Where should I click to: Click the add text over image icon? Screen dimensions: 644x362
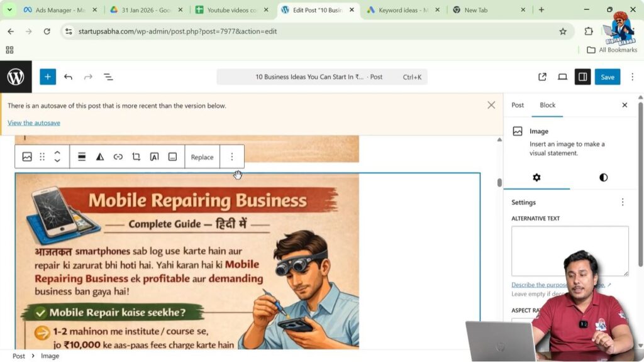pyautogui.click(x=154, y=157)
